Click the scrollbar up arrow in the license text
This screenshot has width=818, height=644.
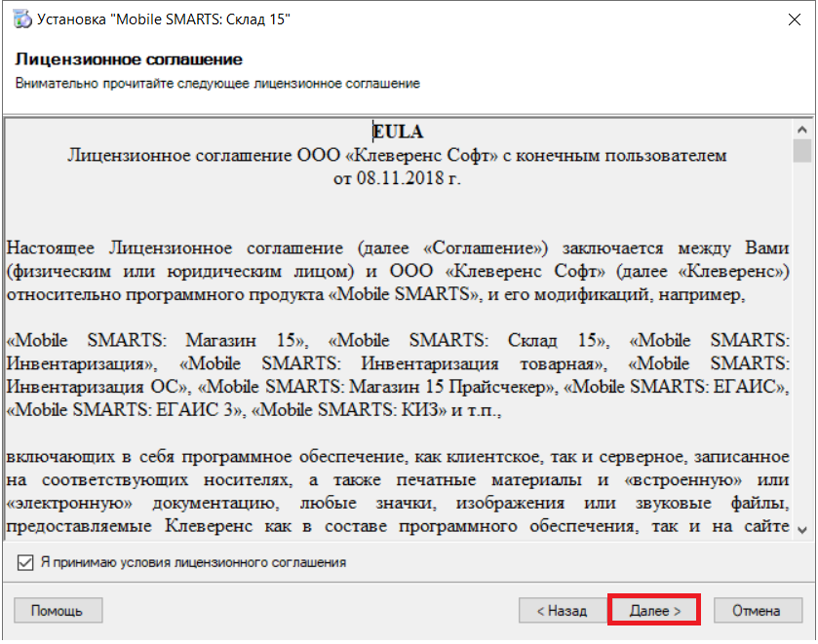802,130
